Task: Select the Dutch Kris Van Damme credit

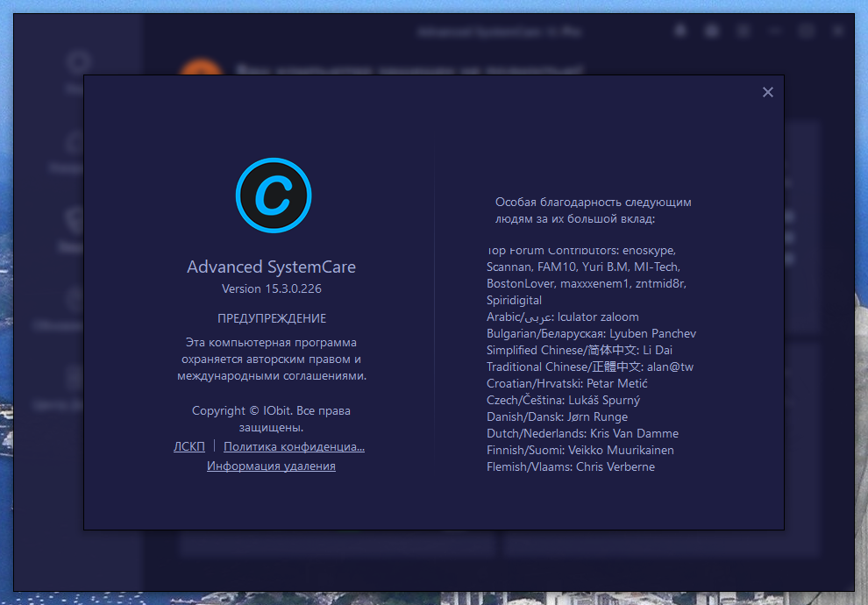Action: tap(582, 433)
